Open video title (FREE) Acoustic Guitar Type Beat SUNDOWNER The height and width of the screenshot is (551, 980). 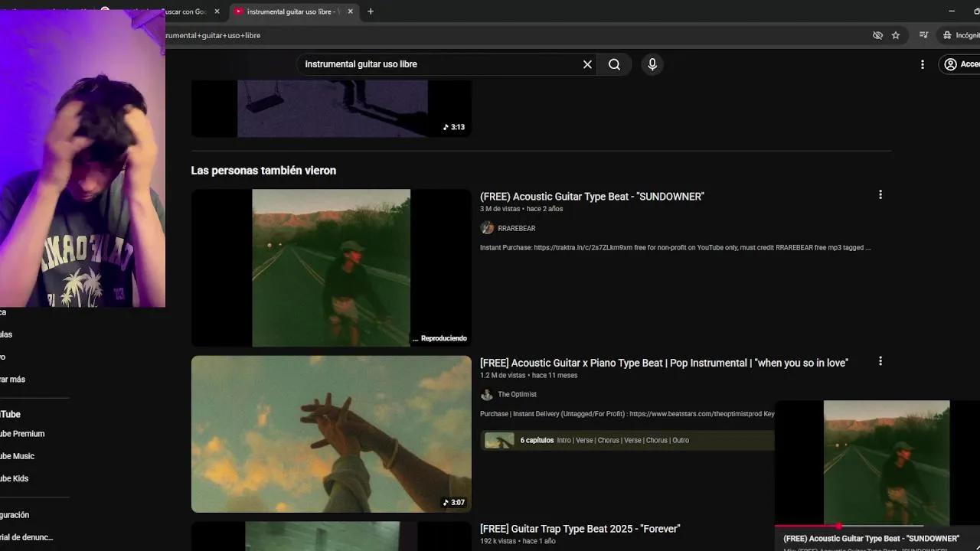592,197
